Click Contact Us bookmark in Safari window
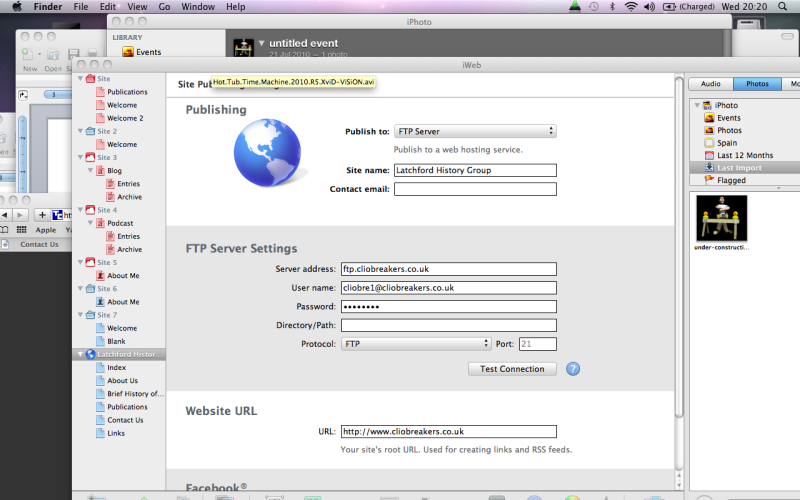800x500 pixels. click(39, 244)
